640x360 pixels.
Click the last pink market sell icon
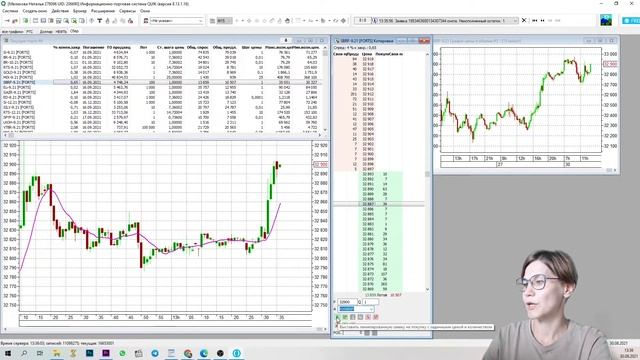(376, 317)
